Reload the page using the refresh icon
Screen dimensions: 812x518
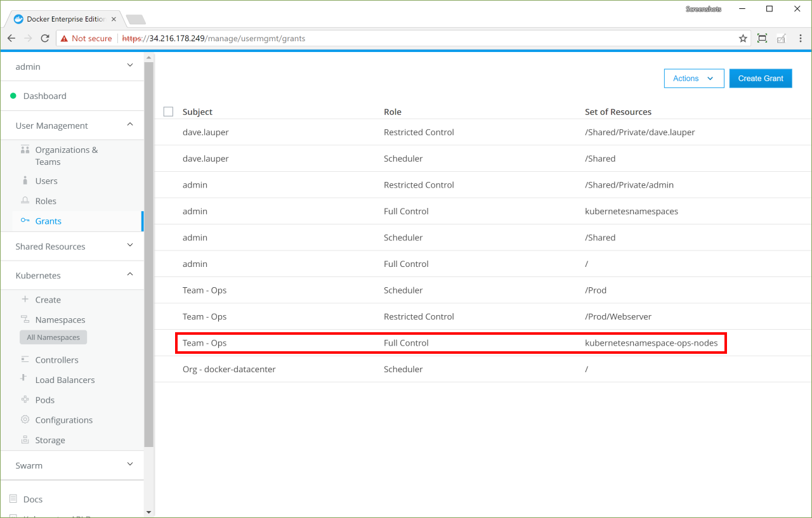[x=45, y=39]
